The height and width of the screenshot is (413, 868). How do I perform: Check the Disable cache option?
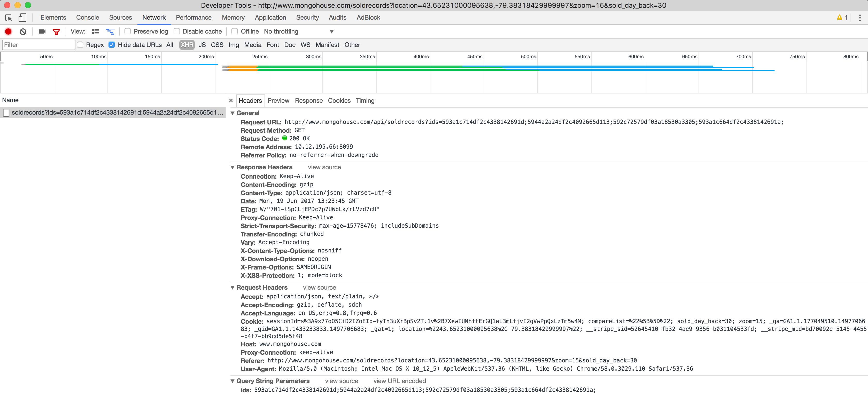pyautogui.click(x=176, y=31)
